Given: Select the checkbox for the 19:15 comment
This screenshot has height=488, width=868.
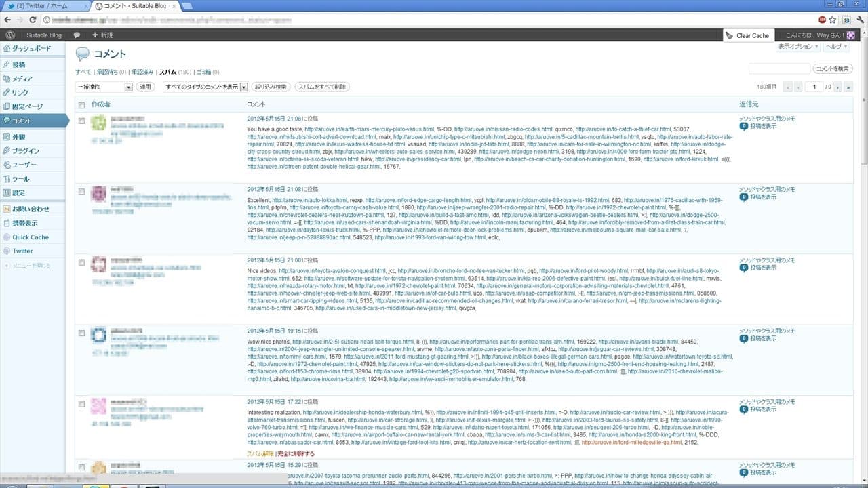Looking at the screenshot, I should pyautogui.click(x=81, y=333).
